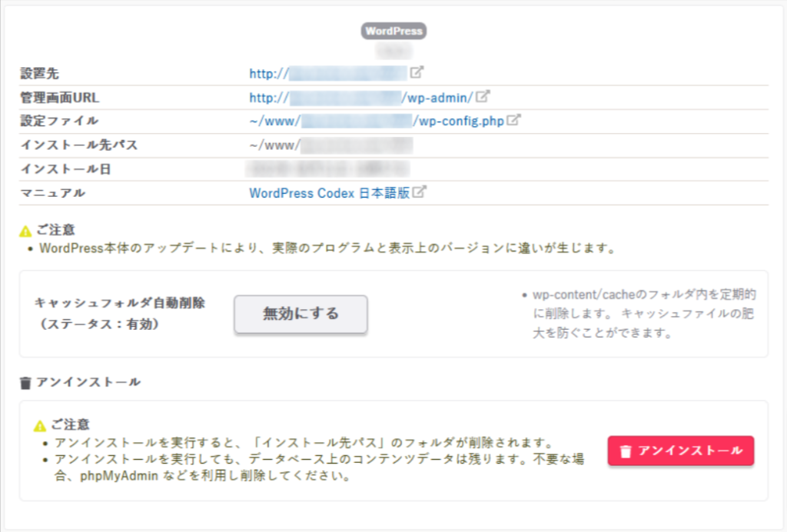Click the warning icon beside the upper ご注意 heading
Viewport: 787px width, 532px height.
tap(25, 231)
